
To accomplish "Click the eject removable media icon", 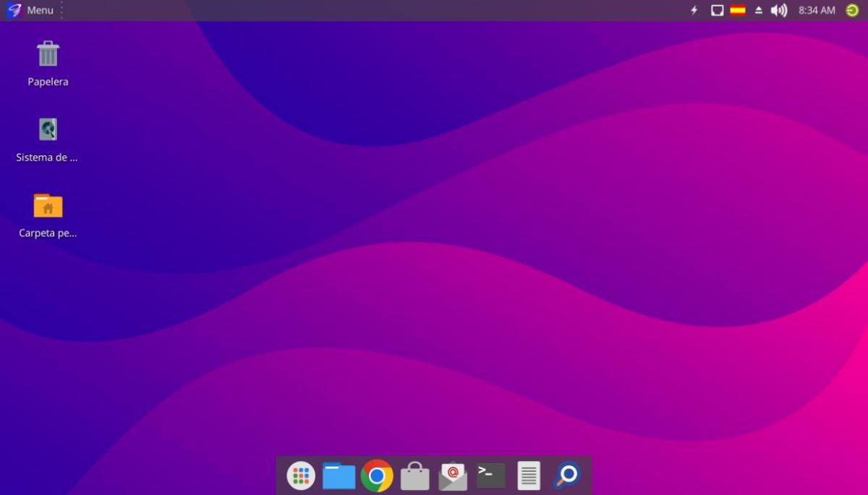I will coord(759,10).
